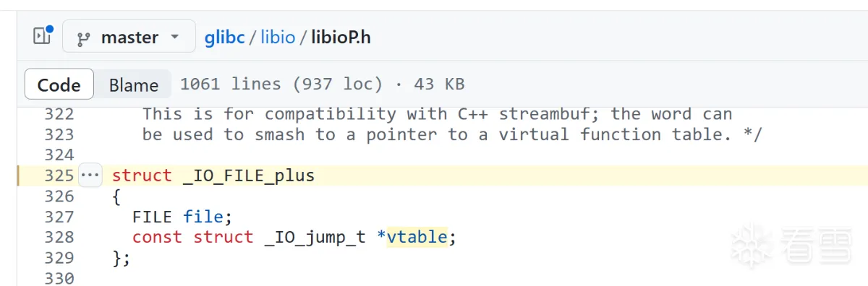Click the _IO_jump_t type name

pyautogui.click(x=315, y=237)
